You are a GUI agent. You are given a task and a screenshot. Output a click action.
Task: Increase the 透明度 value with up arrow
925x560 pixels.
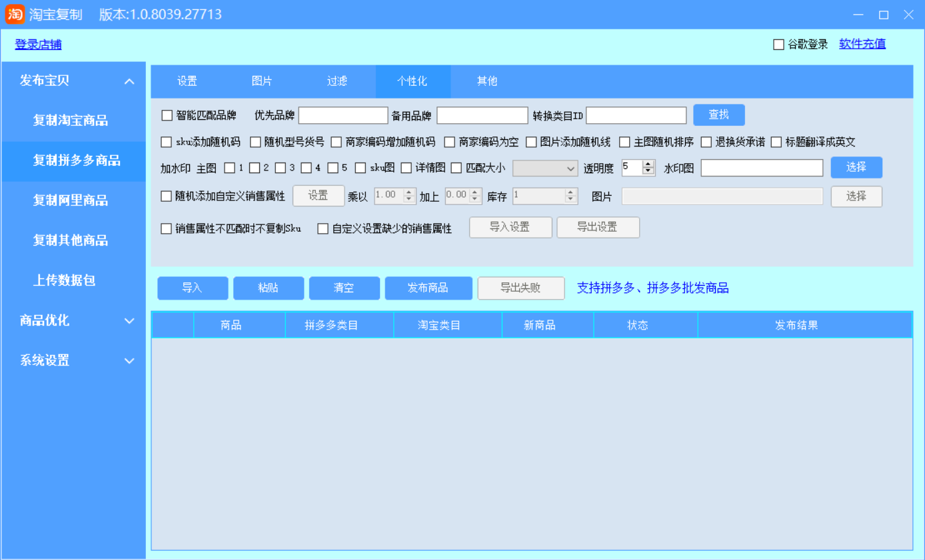pyautogui.click(x=648, y=164)
